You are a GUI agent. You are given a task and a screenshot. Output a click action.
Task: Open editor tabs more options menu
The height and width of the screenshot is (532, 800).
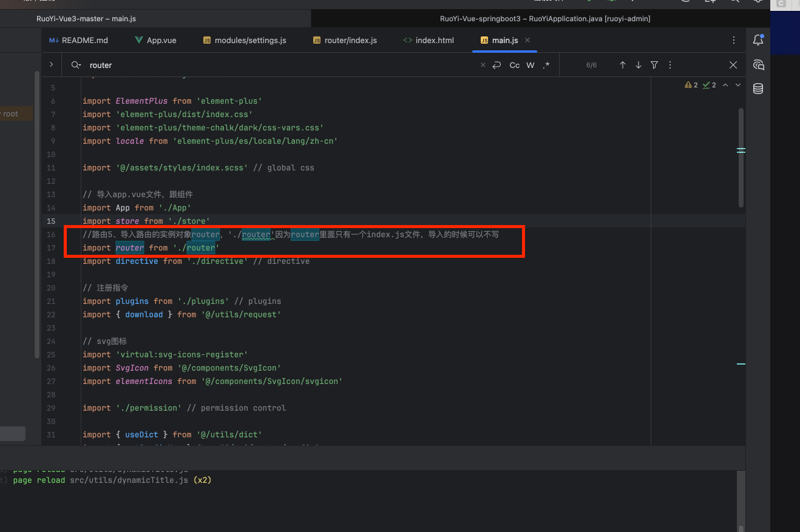tap(734, 40)
